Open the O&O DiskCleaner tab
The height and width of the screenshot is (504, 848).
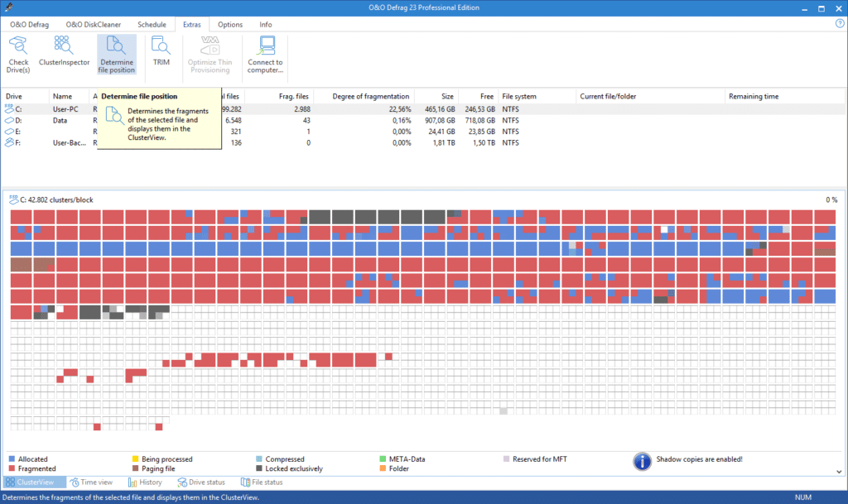[93, 25]
